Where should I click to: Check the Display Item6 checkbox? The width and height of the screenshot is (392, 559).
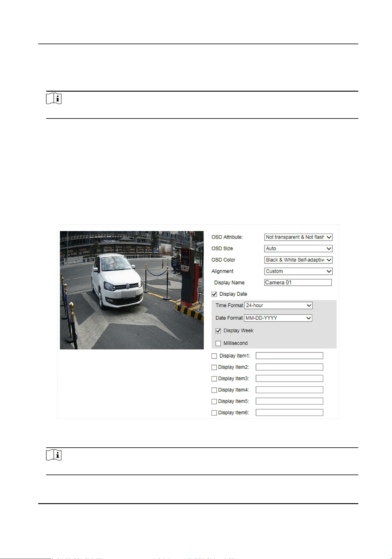pos(214,413)
